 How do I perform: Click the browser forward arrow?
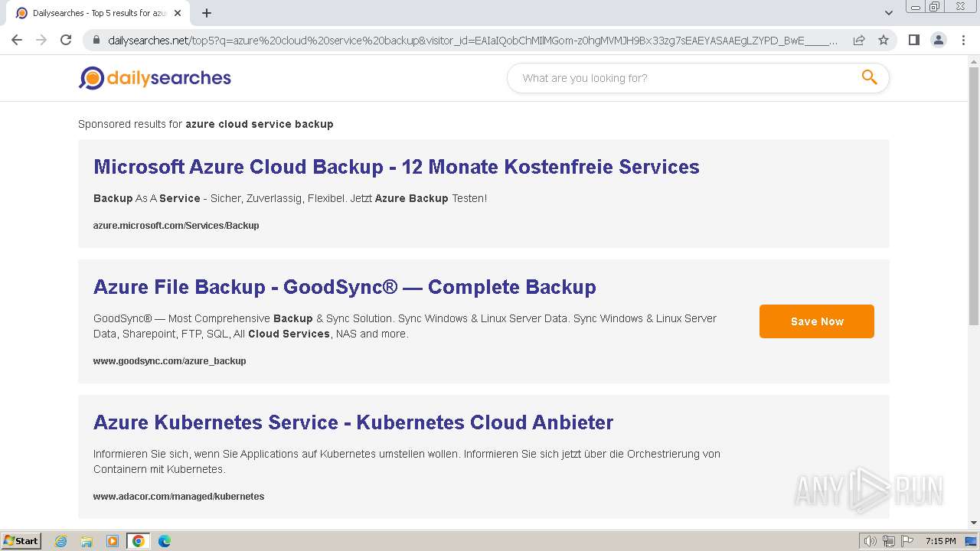pyautogui.click(x=41, y=40)
